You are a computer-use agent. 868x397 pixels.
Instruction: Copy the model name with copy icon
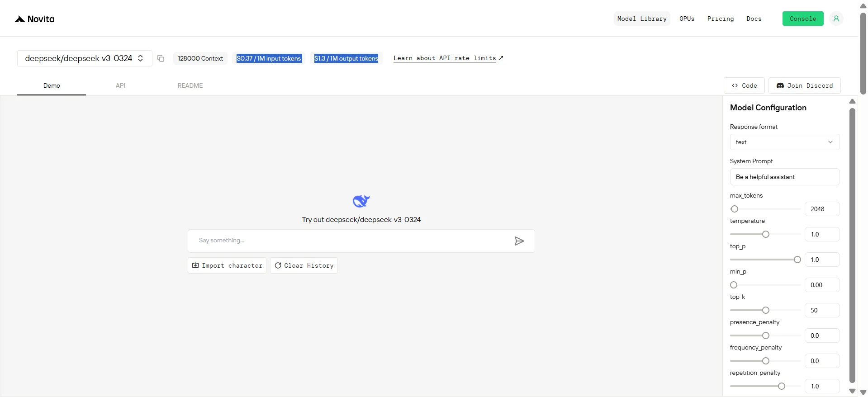(x=161, y=58)
